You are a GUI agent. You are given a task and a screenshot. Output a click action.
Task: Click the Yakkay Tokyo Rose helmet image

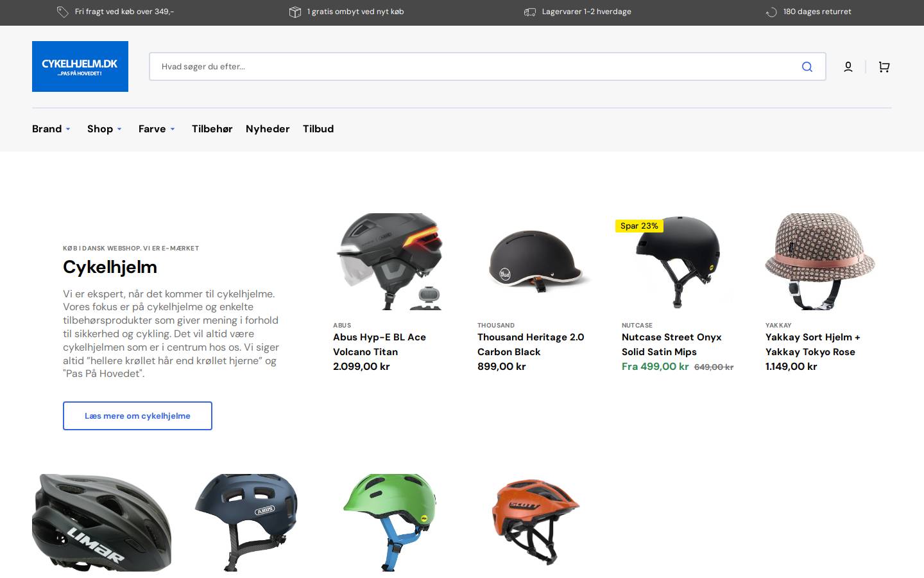(x=820, y=261)
